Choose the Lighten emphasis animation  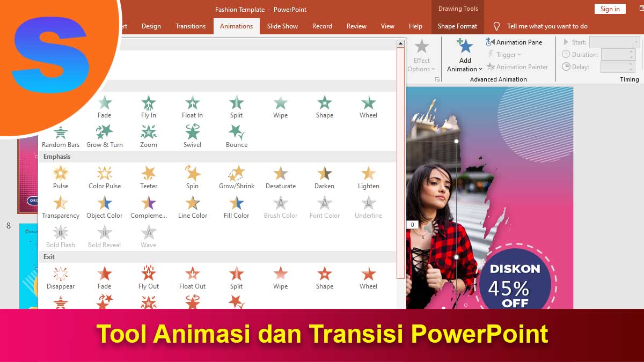369,178
